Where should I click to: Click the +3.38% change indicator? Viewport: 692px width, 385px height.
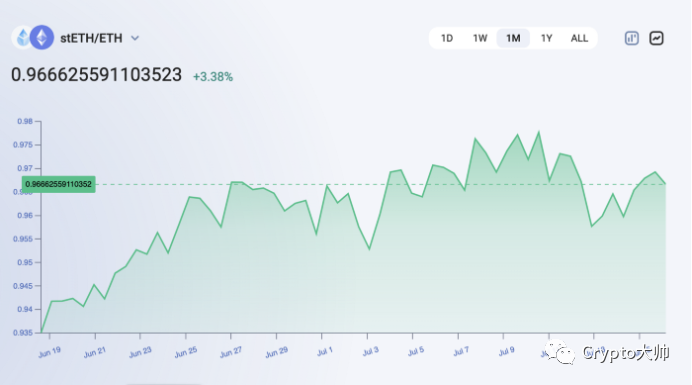(213, 77)
